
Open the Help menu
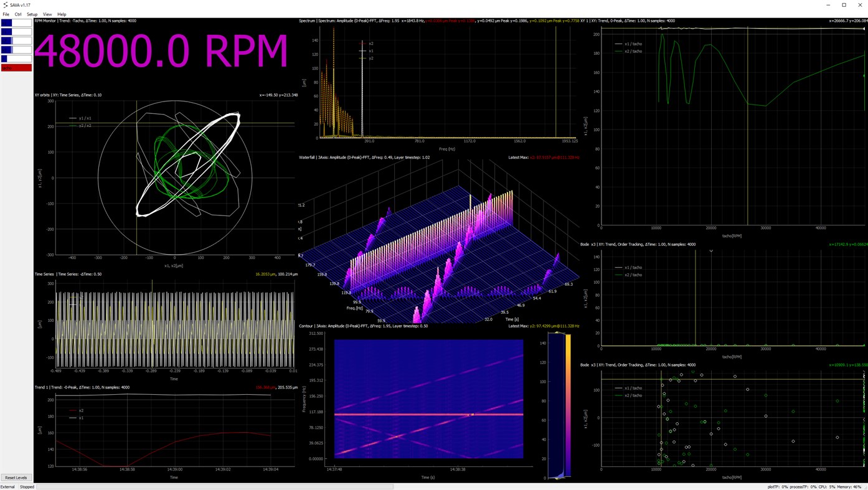click(x=62, y=14)
